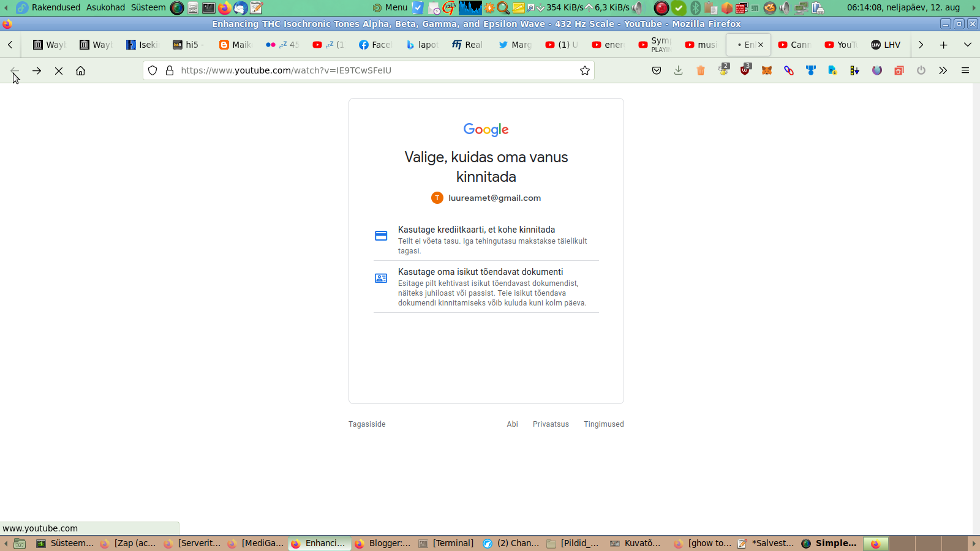Go forward one page in Firefox
Image resolution: width=980 pixels, height=551 pixels.
tap(37, 70)
